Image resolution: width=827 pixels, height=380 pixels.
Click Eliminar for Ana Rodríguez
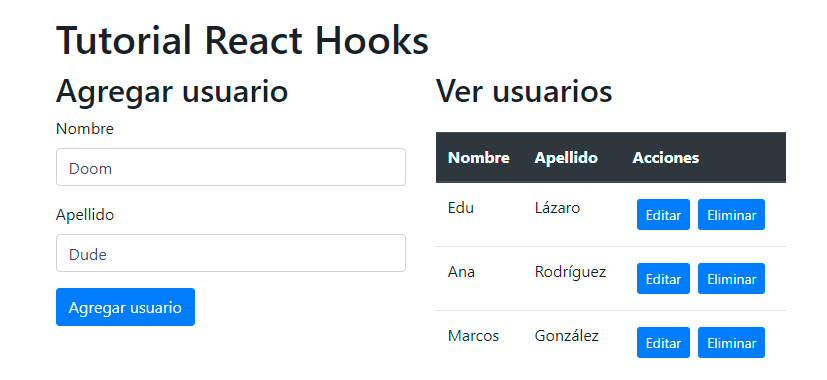point(732,279)
